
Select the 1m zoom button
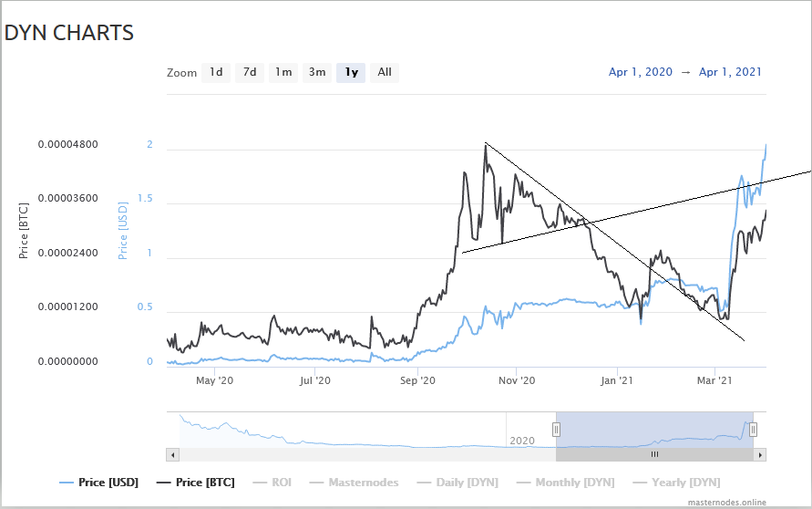pyautogui.click(x=283, y=73)
